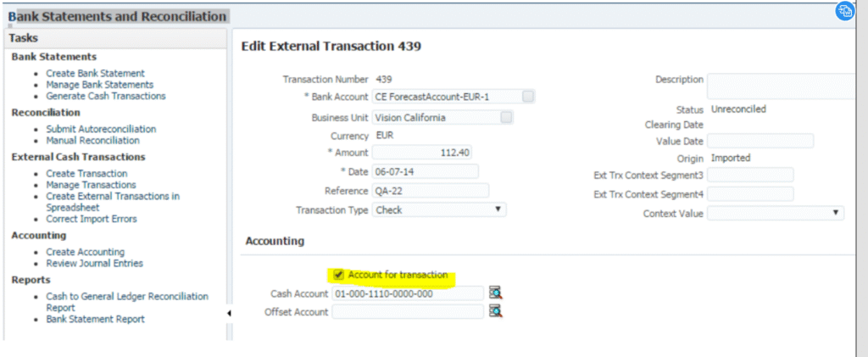Collapse the Tasks pane with the arrow
The image size is (868, 357).
[x=229, y=313]
